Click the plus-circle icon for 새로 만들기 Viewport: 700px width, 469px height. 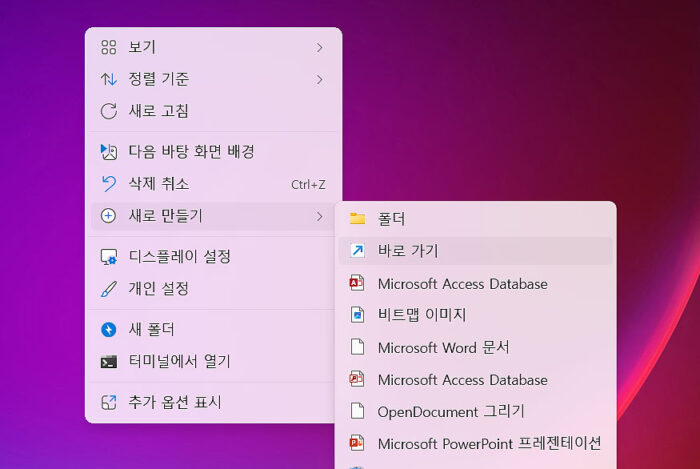click(x=108, y=216)
